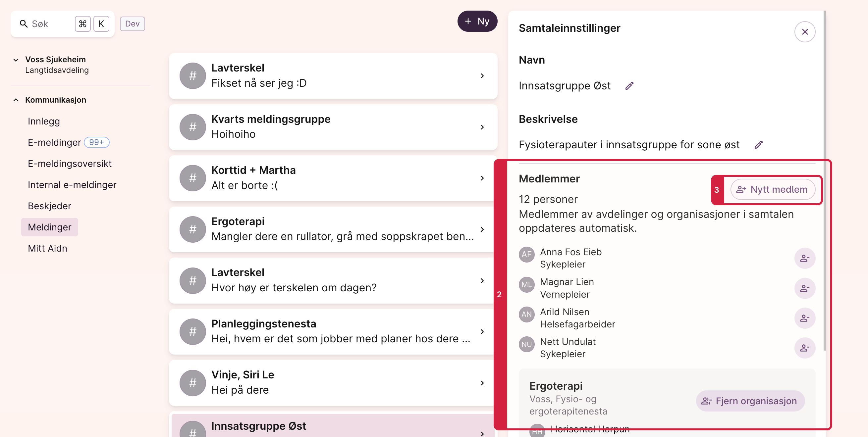The width and height of the screenshot is (868, 437).
Task: Remove member Nett Undulat
Action: pyautogui.click(x=805, y=348)
